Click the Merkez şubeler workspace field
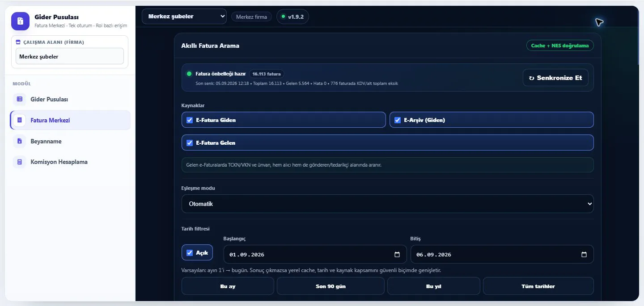 click(70, 57)
